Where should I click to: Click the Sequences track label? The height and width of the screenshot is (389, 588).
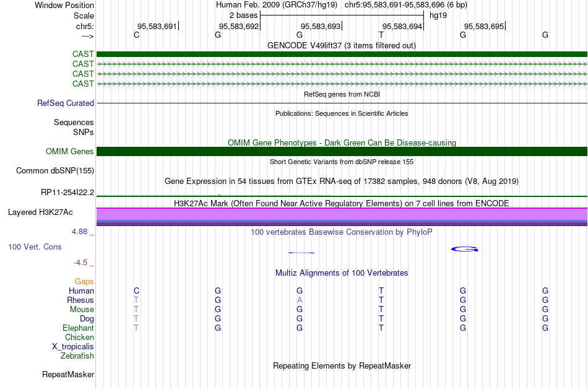[74, 122]
